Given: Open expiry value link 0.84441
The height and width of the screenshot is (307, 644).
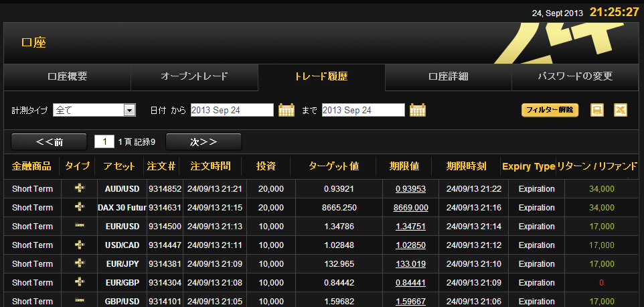Looking at the screenshot, I should pyautogui.click(x=411, y=283).
